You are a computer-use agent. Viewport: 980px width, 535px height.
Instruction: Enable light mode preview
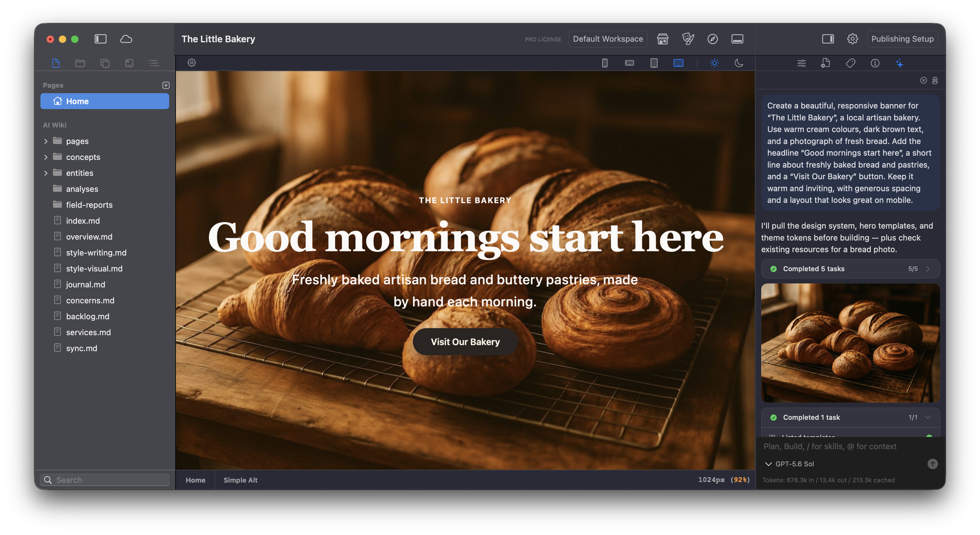[714, 63]
